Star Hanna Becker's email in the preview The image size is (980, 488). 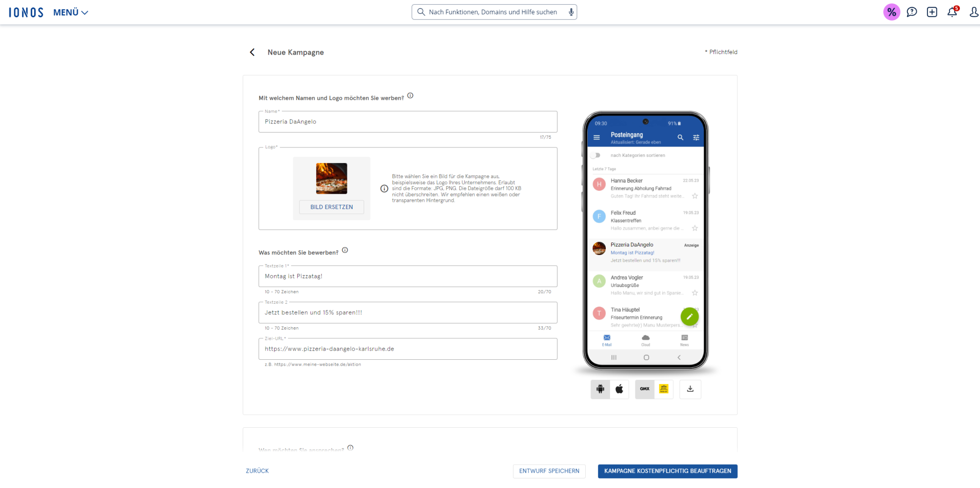pos(695,196)
